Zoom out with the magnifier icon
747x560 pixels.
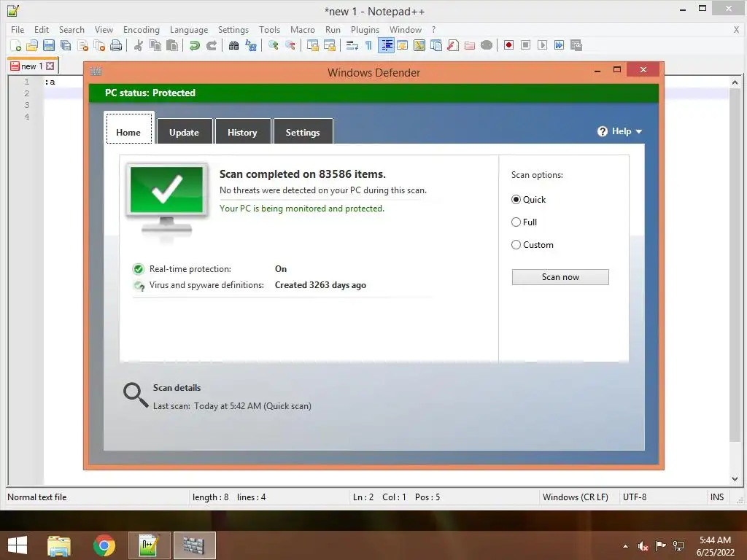click(290, 45)
